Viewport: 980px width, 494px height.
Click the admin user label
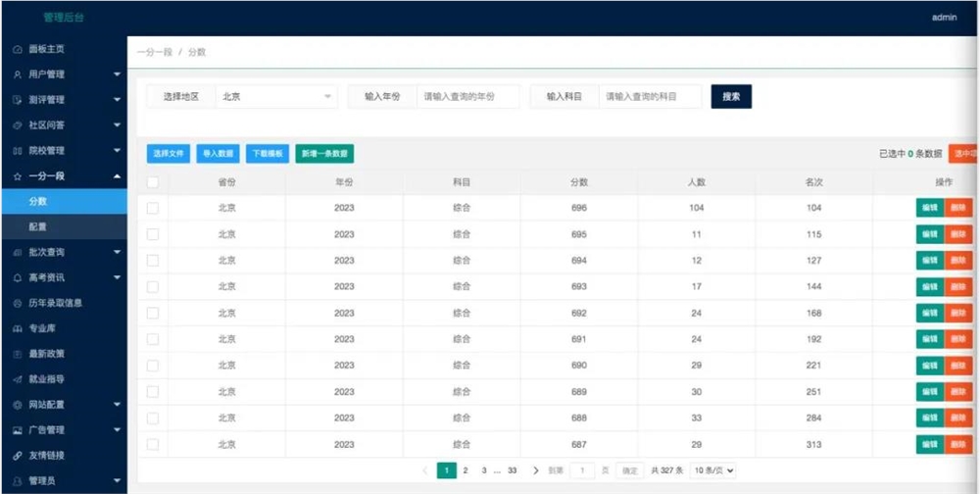[x=944, y=18]
